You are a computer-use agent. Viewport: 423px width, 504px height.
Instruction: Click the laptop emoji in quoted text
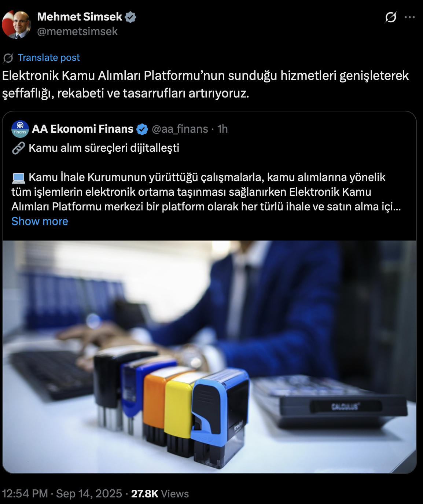(x=18, y=178)
